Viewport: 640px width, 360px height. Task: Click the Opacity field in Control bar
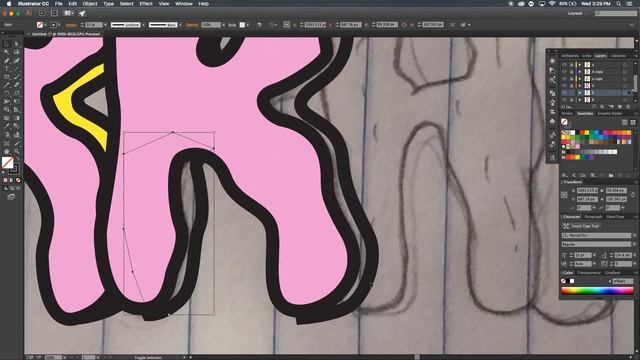click(211, 25)
